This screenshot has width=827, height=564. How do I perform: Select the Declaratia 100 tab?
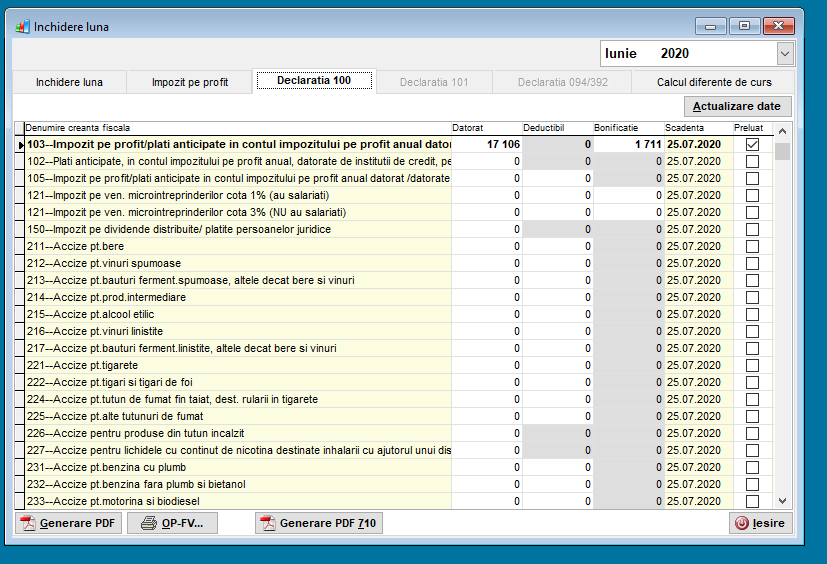click(x=314, y=81)
